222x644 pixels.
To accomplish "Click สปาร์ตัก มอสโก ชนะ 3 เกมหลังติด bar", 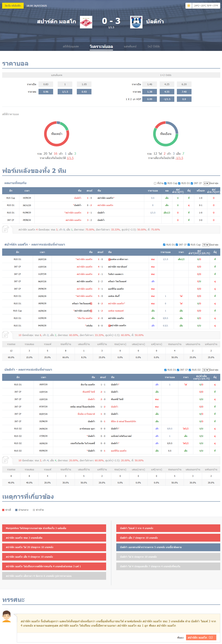I will coord(54,537).
